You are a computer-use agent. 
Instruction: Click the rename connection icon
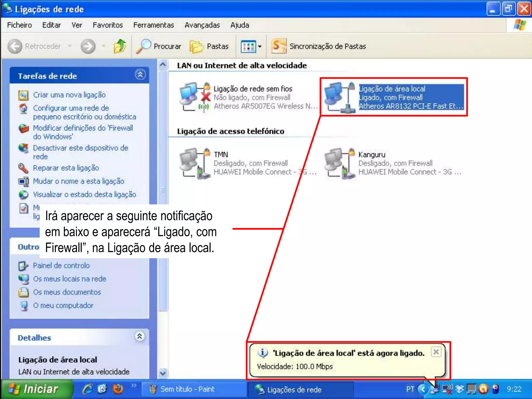[24, 182]
